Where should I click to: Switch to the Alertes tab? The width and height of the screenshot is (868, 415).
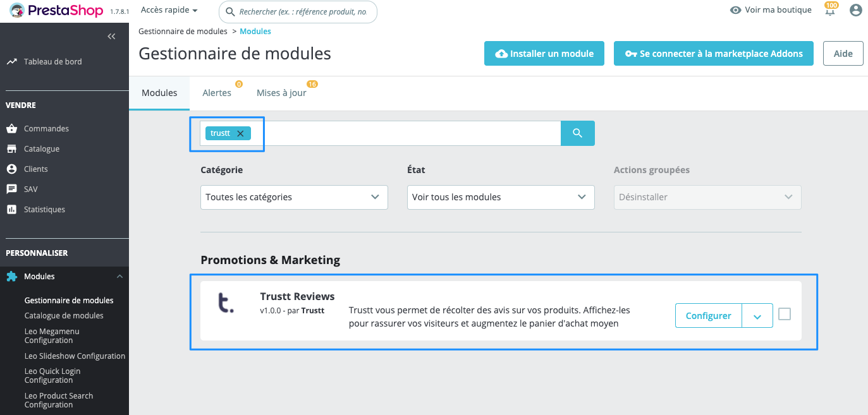(217, 93)
